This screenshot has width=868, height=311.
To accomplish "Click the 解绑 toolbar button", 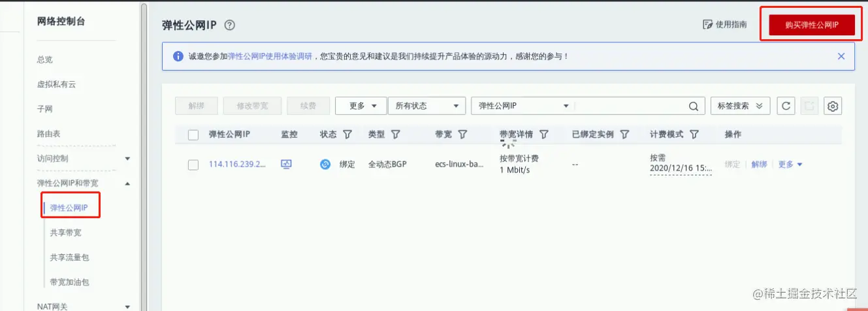I will (197, 106).
